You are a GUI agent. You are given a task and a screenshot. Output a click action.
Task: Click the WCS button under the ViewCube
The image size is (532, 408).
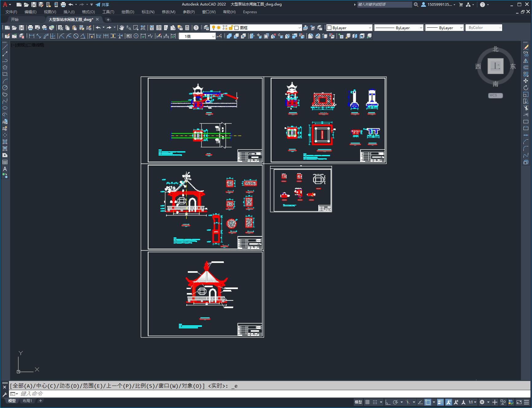click(x=495, y=95)
